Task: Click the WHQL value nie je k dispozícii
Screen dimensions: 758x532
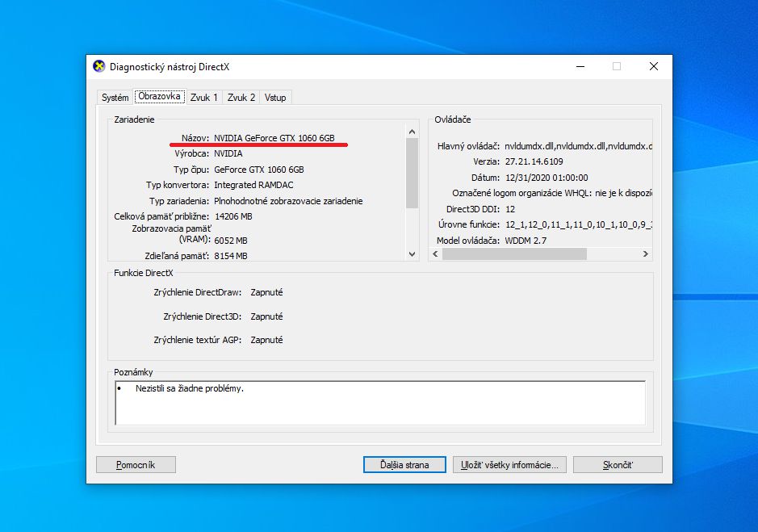Action: [x=624, y=193]
